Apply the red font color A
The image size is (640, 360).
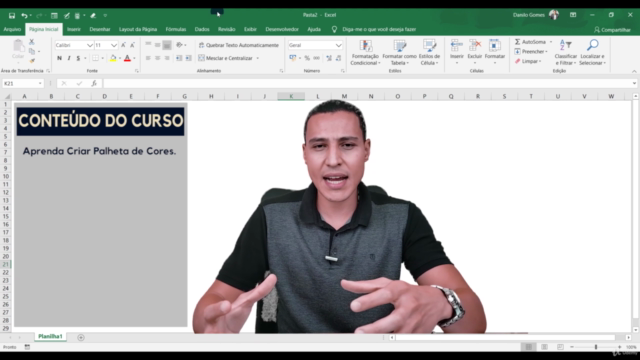127,58
